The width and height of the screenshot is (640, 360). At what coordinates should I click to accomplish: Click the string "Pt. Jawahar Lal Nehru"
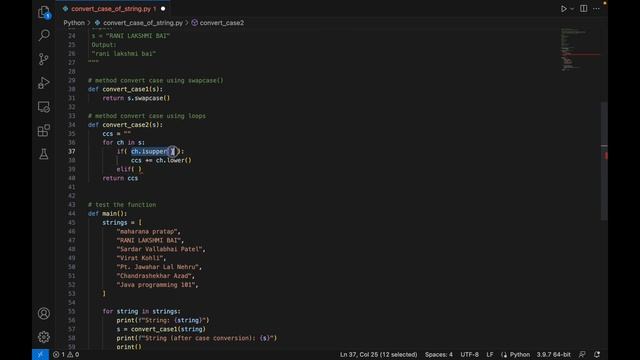[x=158, y=267]
